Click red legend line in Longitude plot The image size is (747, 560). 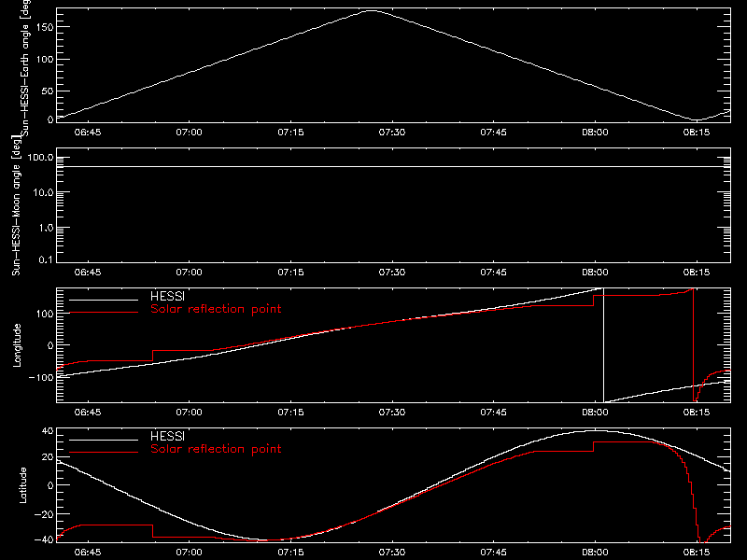[x=104, y=313]
